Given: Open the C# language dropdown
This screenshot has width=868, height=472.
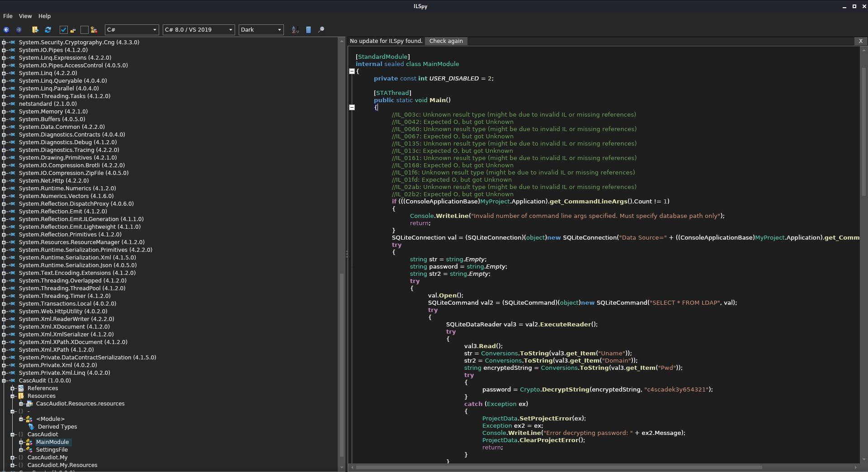Looking at the screenshot, I should [x=132, y=30].
